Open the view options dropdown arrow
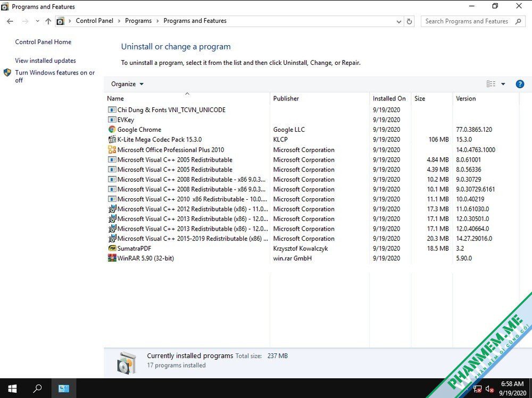Viewport: 532px width, 398px height. (x=503, y=84)
